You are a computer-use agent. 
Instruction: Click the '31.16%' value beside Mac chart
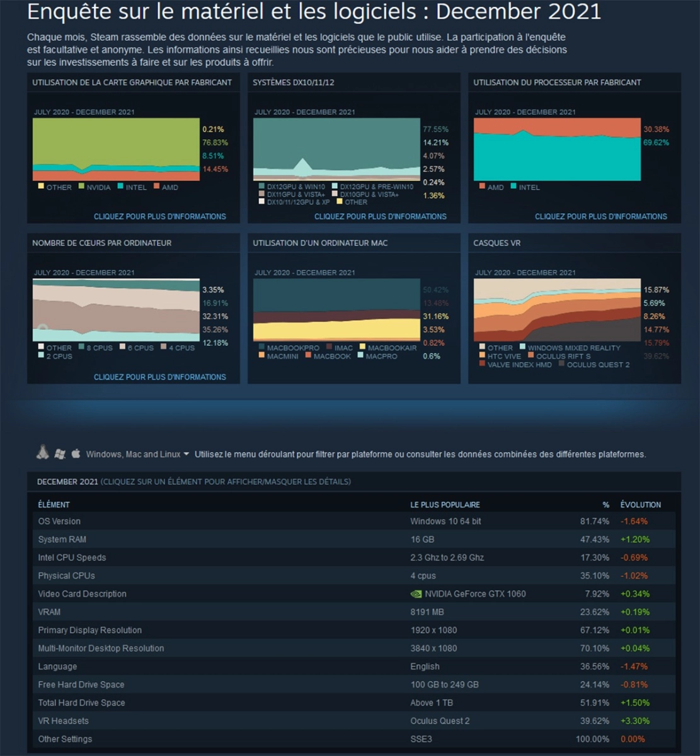(x=436, y=316)
